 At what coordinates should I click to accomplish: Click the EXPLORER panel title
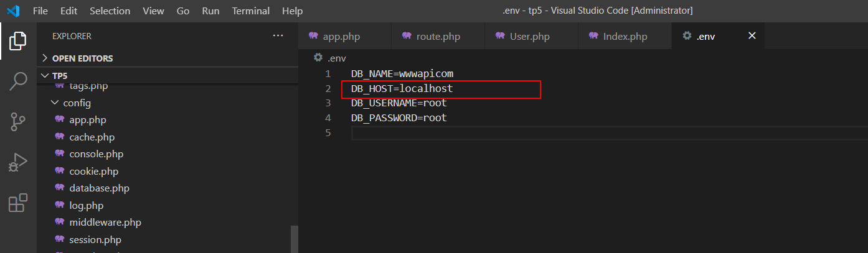click(72, 36)
